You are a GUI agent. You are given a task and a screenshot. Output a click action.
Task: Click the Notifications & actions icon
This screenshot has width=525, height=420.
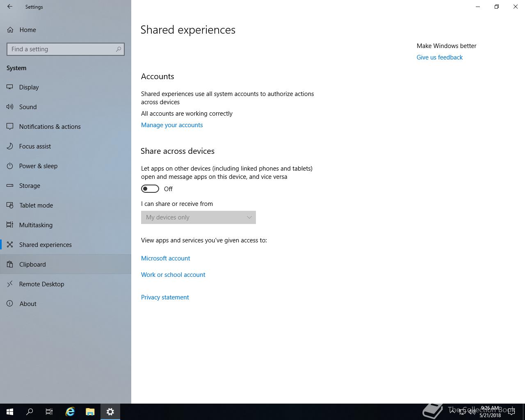(10, 126)
